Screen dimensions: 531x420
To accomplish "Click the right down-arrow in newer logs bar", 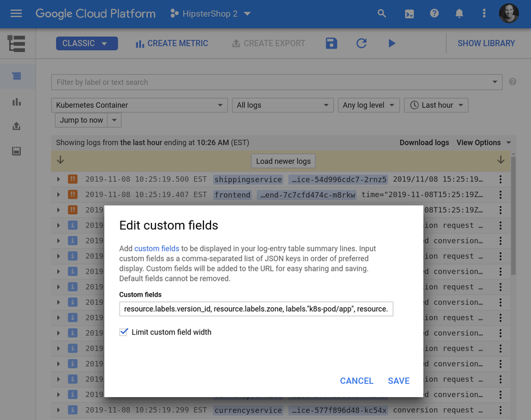I will [501, 160].
